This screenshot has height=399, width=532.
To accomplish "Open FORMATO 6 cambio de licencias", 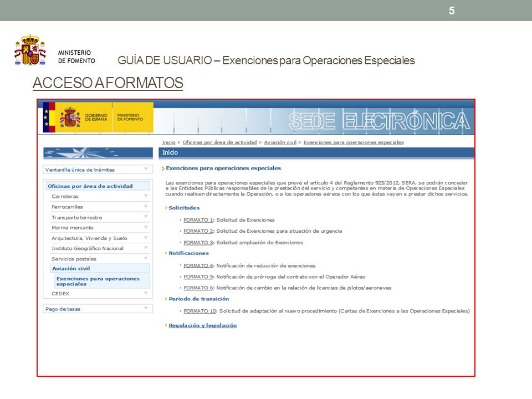I will tap(198, 288).
